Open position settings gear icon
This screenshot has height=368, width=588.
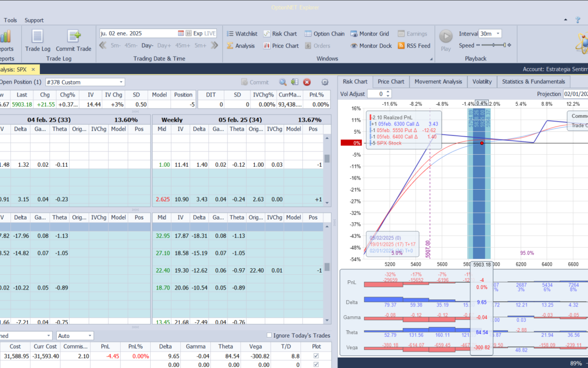click(325, 82)
